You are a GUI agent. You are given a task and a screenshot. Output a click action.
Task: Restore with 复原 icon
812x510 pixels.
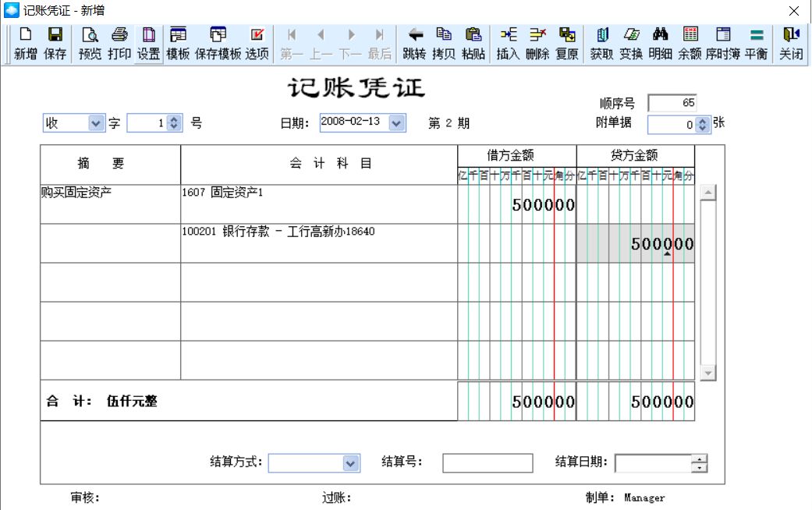pos(567,44)
